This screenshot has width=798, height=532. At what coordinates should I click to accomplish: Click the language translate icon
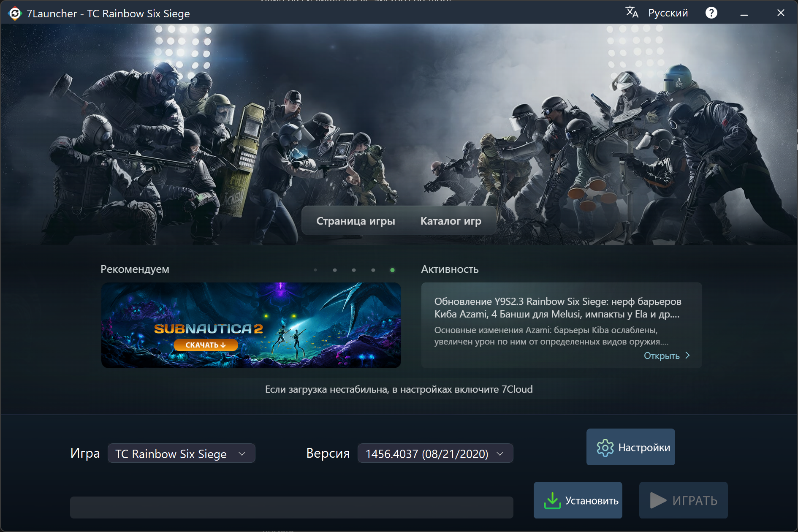click(x=632, y=12)
